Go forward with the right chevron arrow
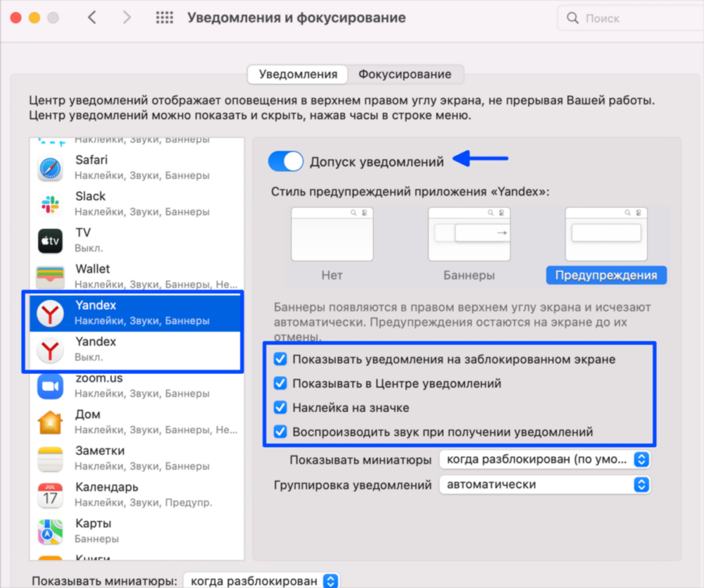Viewport: 704px width, 588px height. [127, 18]
